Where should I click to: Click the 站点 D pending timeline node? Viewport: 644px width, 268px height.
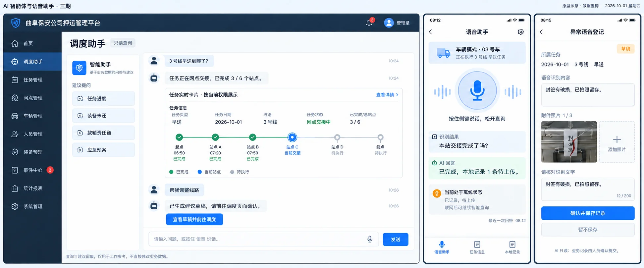click(337, 137)
